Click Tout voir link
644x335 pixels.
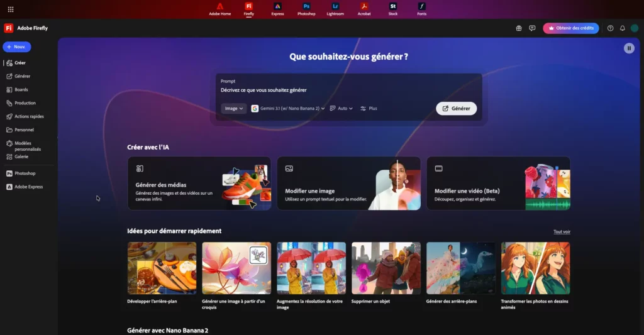(562, 232)
